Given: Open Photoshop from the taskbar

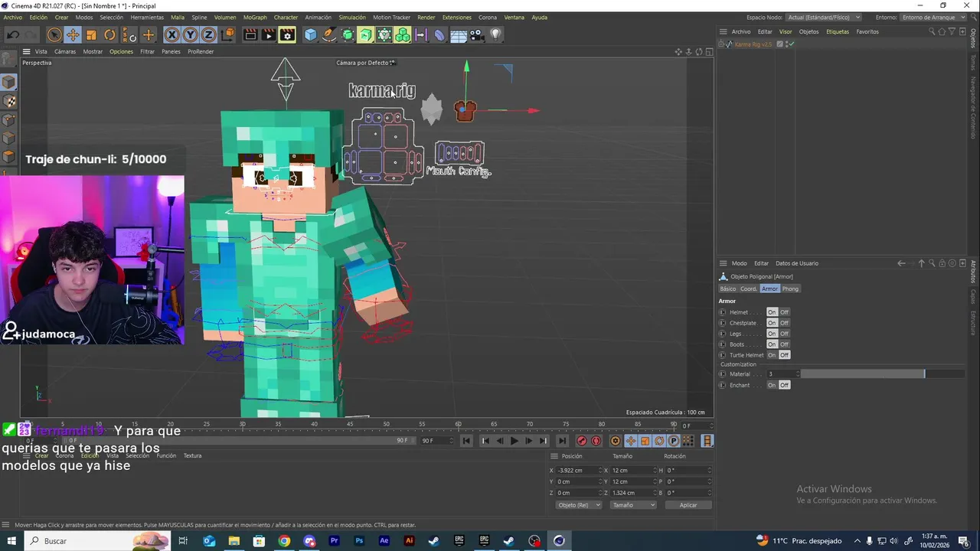Looking at the screenshot, I should [x=359, y=541].
